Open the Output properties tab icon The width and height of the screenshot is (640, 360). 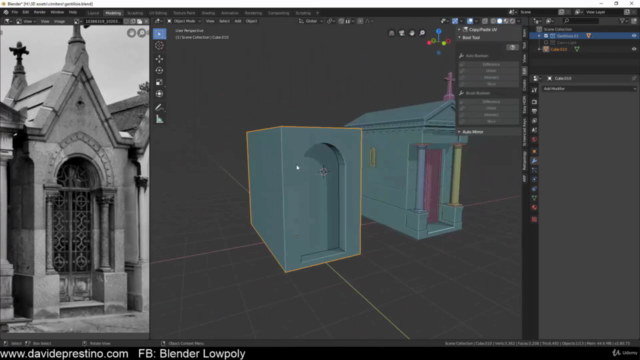click(534, 111)
